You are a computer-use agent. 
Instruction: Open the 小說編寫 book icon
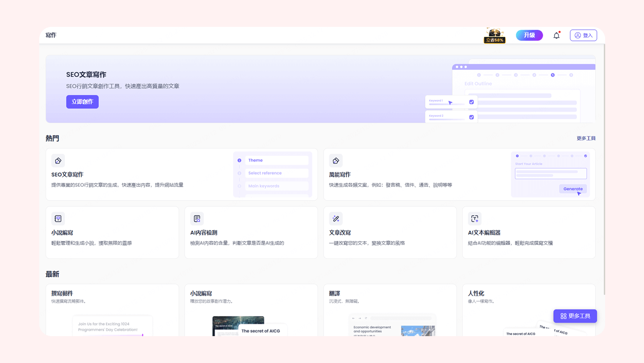[x=58, y=218]
